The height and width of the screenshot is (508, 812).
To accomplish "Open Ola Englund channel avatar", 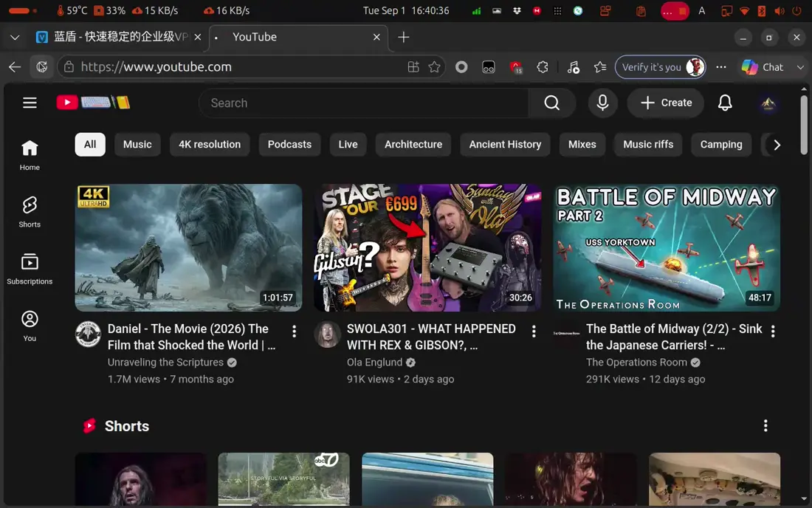I will (x=327, y=334).
